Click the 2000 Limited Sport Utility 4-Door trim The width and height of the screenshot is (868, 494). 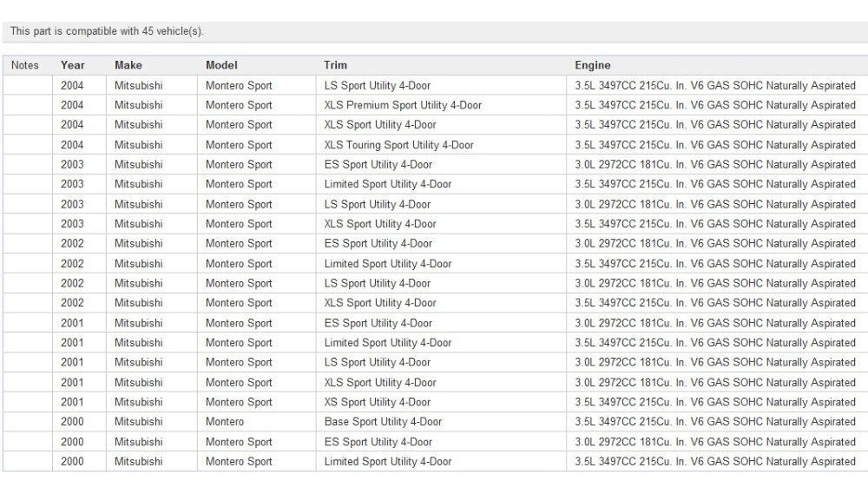click(387, 462)
